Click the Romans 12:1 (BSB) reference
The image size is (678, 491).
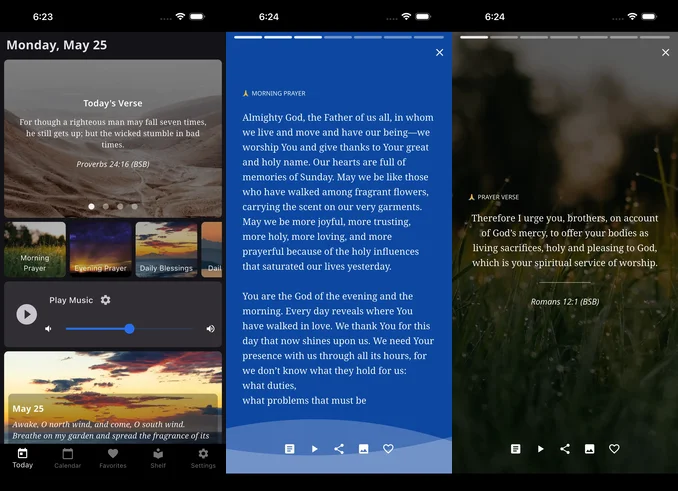point(565,302)
